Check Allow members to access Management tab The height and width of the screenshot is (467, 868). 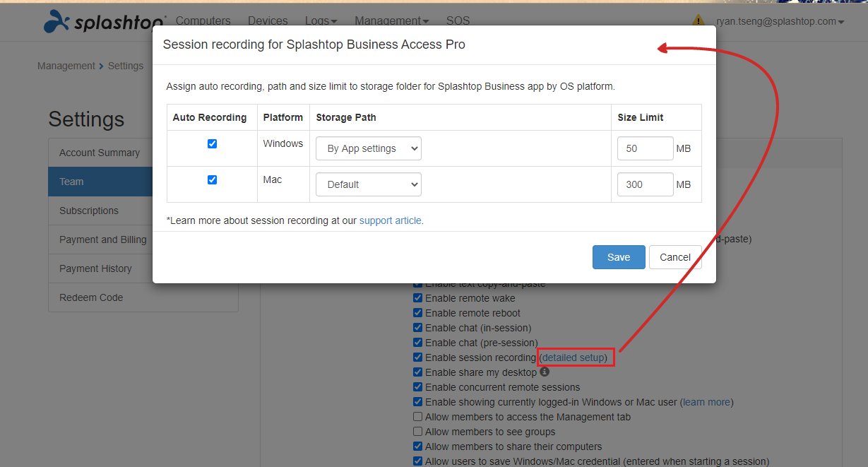[418, 417]
